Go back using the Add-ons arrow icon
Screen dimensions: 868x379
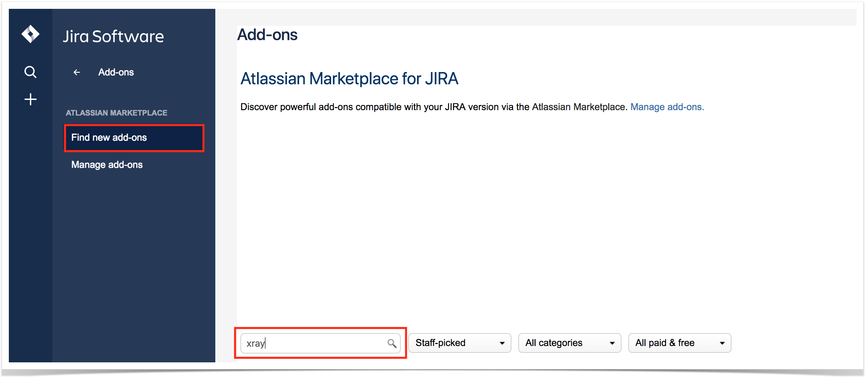coord(77,72)
